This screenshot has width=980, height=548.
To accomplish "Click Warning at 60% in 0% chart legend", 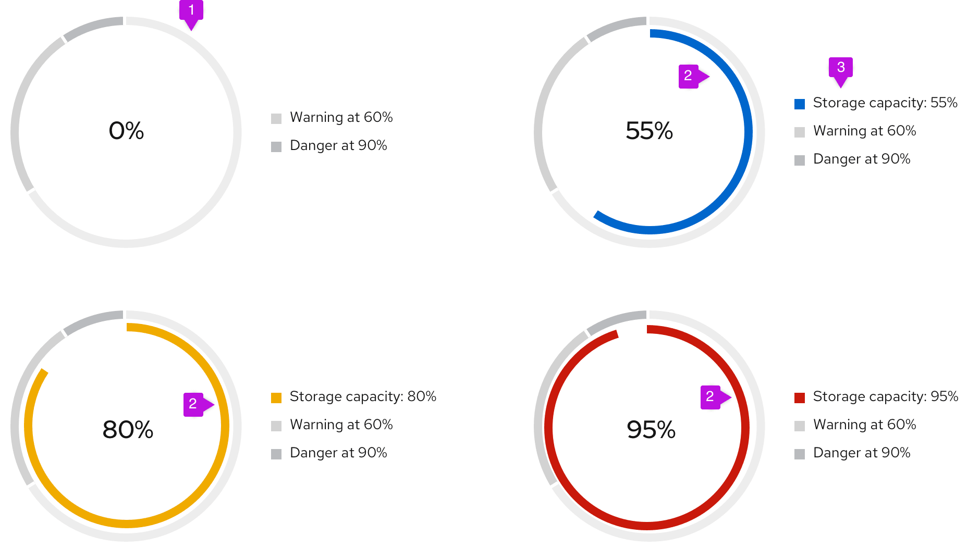I will tap(341, 117).
